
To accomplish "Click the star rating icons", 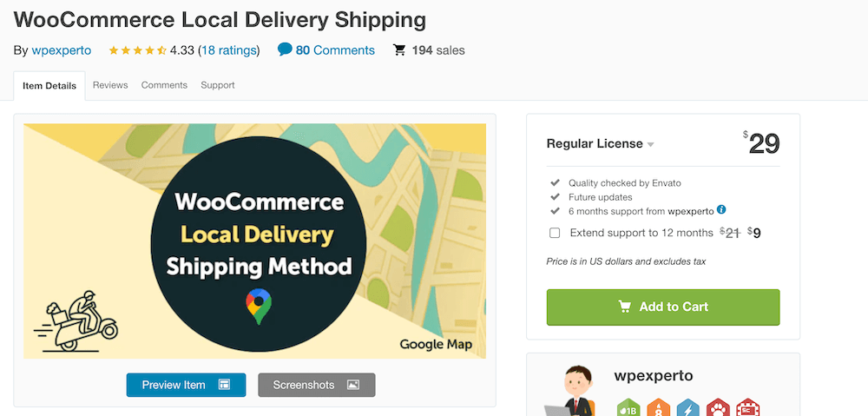I will click(x=137, y=50).
